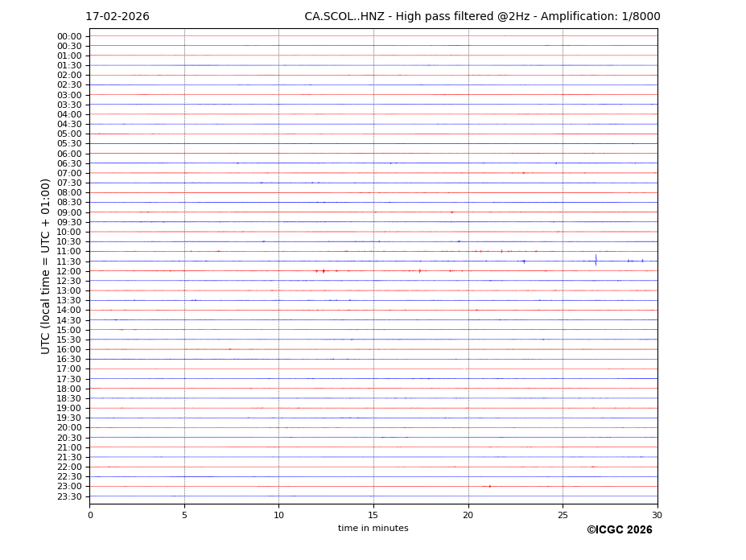Select the 00:00 time label

[x=69, y=36]
